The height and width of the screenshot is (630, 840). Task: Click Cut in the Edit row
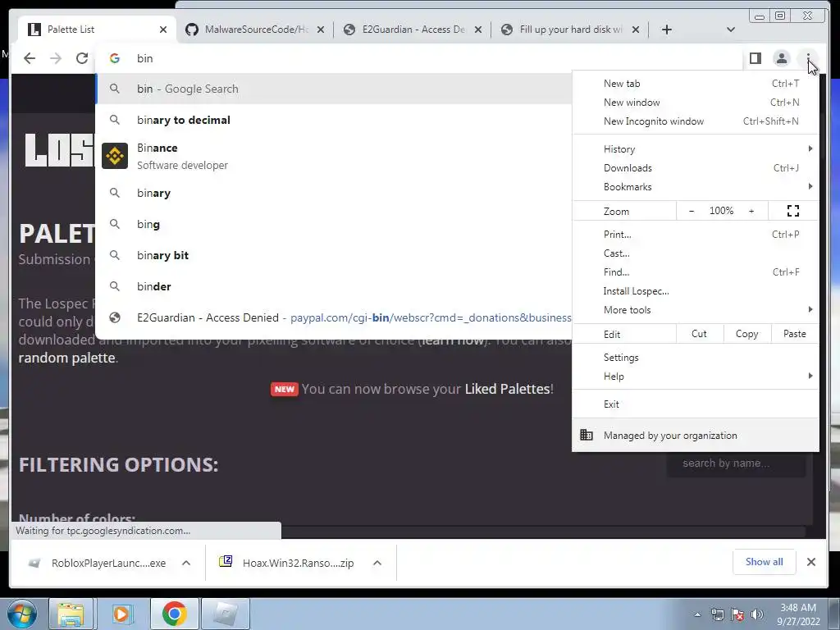(x=699, y=334)
